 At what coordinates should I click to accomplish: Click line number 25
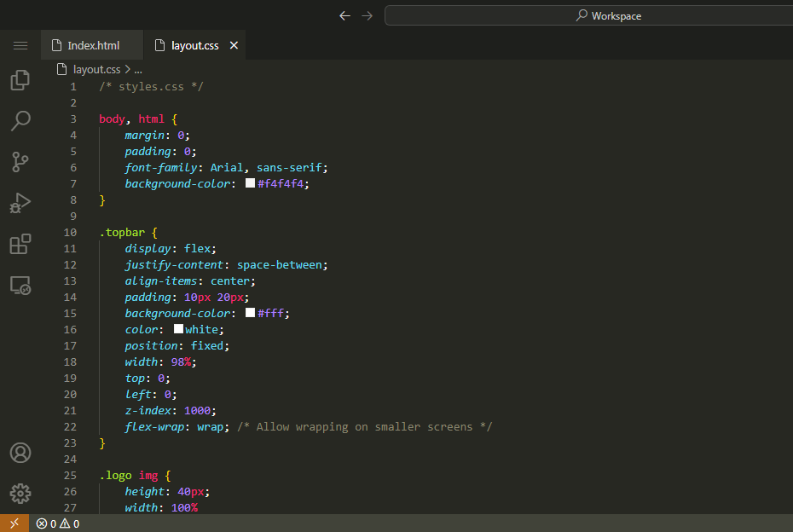(70, 476)
